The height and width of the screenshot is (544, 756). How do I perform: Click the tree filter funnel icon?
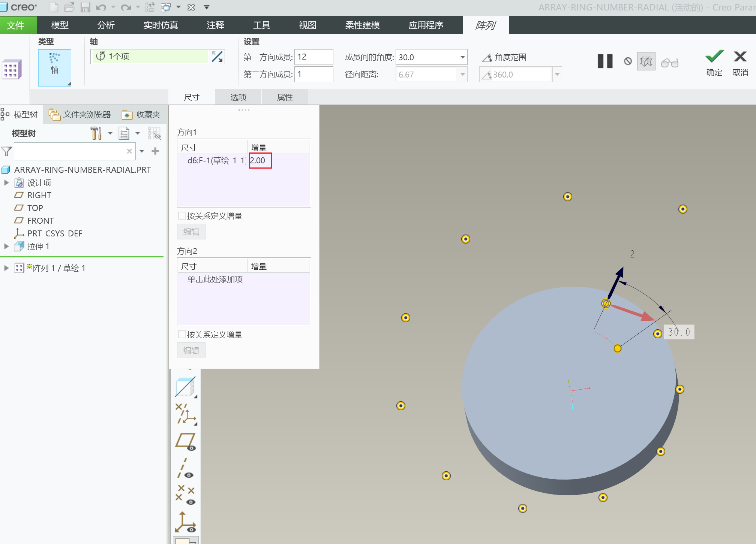(x=6, y=151)
